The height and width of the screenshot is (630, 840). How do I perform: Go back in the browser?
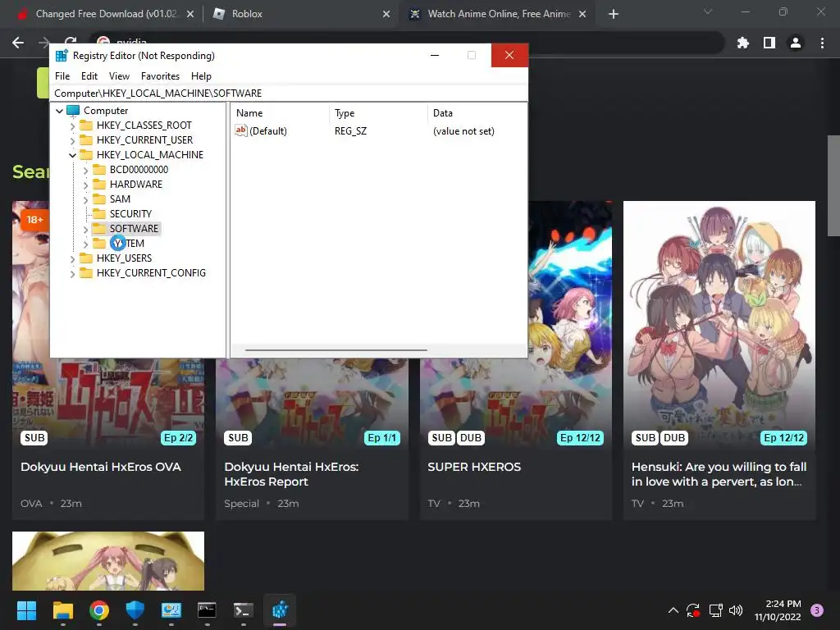pyautogui.click(x=18, y=43)
